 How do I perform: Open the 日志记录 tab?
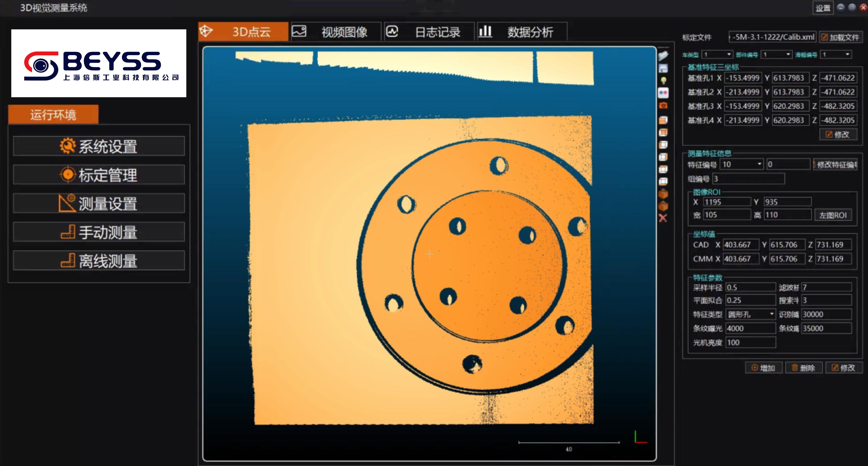click(x=429, y=32)
